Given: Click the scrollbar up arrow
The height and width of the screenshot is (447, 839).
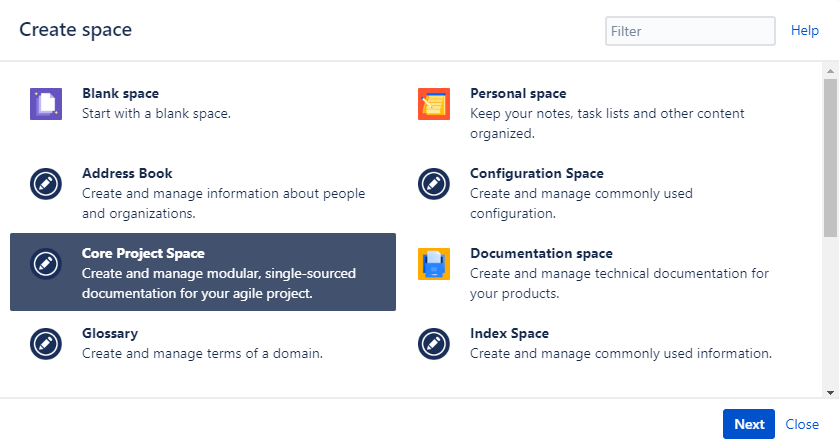Looking at the screenshot, I should pos(831,70).
